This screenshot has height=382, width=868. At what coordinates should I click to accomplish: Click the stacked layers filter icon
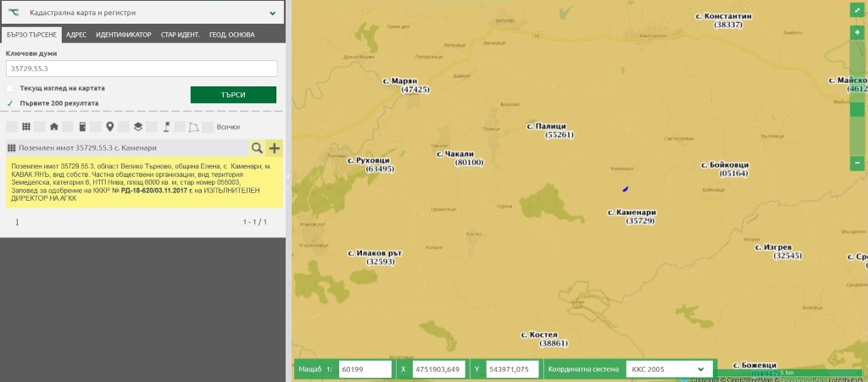point(137,127)
